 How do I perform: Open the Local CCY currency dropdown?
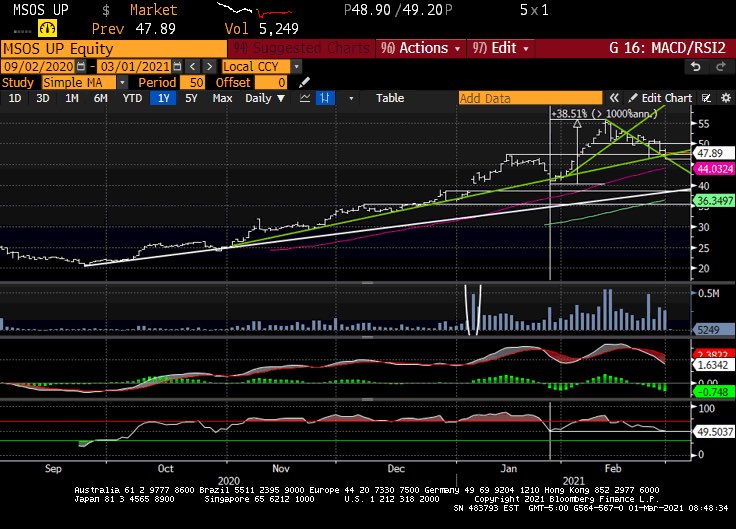coord(296,67)
